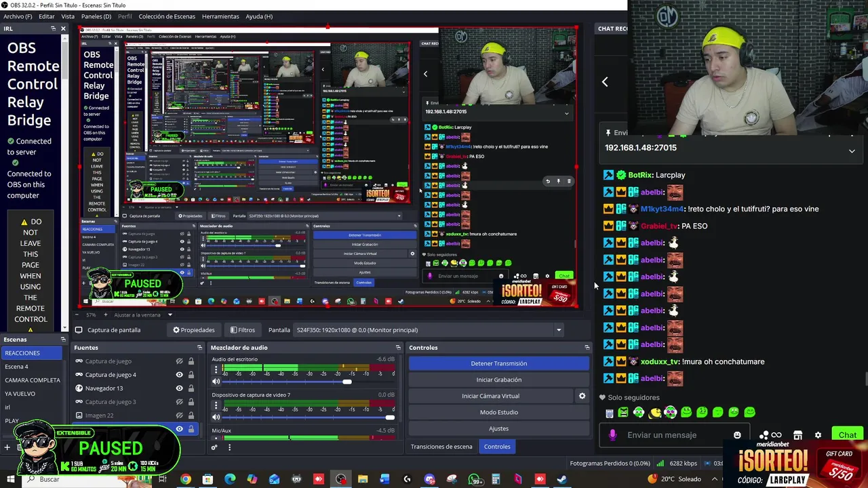Expand chat server address dropdown chevron

852,151
